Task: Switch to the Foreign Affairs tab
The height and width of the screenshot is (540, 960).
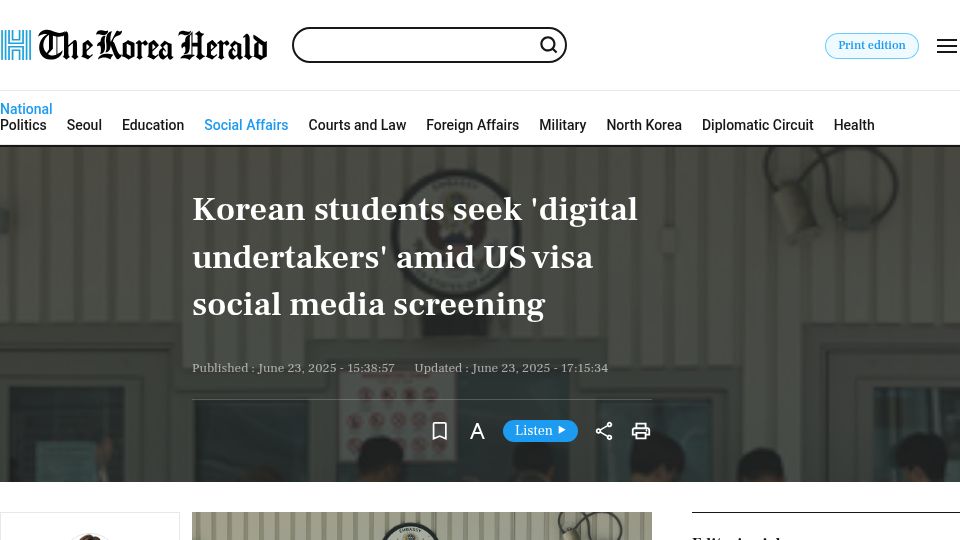Action: [473, 125]
